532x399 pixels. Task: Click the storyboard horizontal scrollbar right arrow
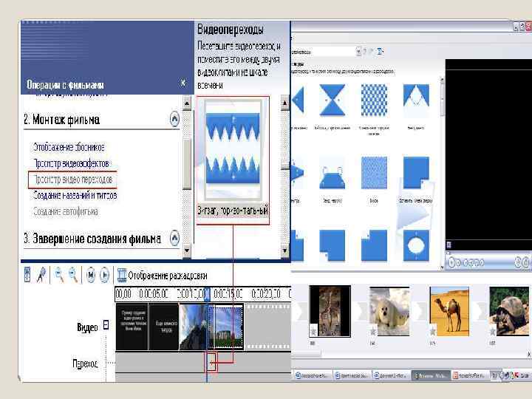pos(528,354)
